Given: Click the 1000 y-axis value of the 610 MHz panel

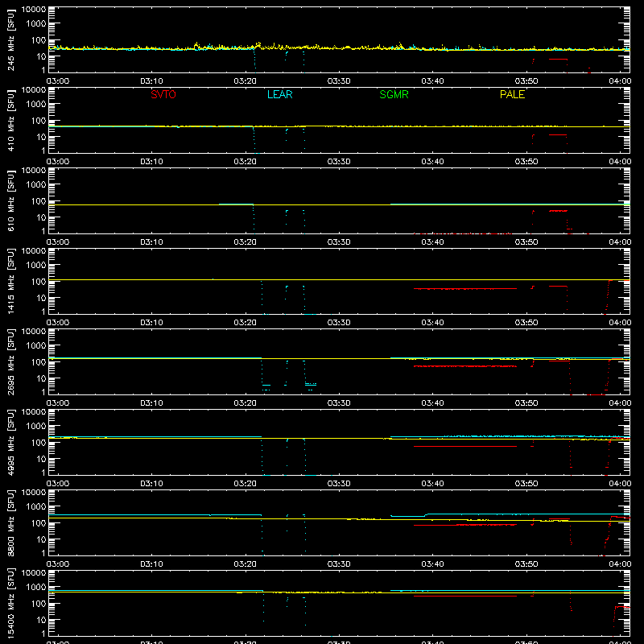Looking at the screenshot, I should pos(36,184).
